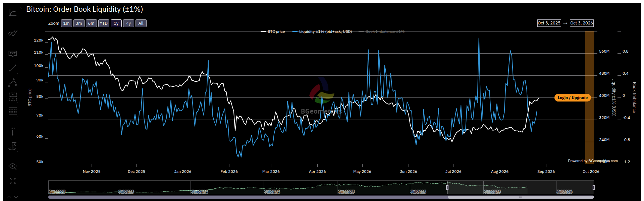
Task: Click the Feb 2026 x-axis label
Action: point(229,172)
